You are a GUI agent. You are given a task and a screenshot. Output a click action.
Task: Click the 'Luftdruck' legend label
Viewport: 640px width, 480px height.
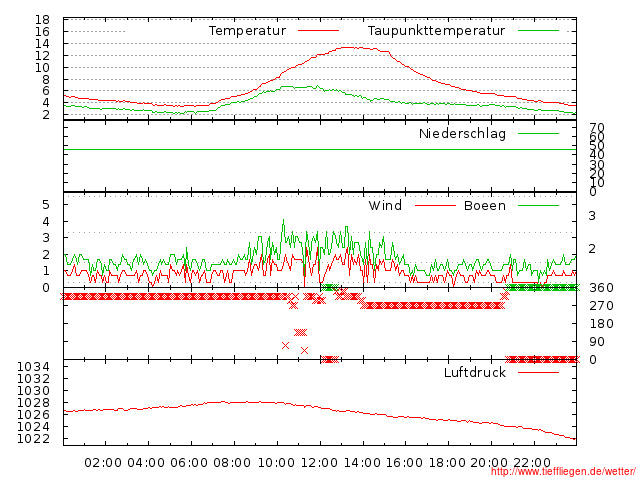point(475,372)
